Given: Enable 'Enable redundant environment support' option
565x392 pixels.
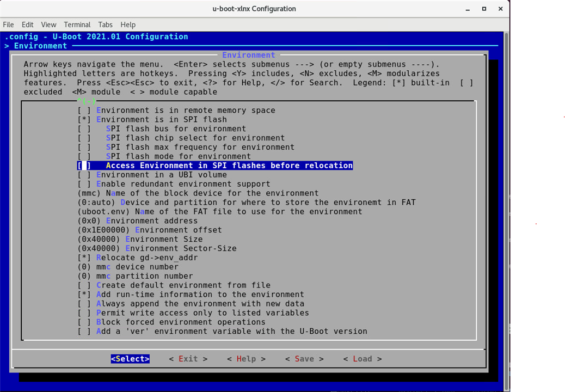Looking at the screenshot, I should 84,184.
